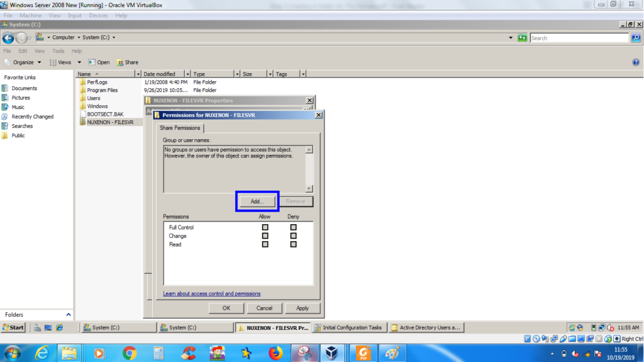
Task: Open Documents in Favorite Links
Action: tap(24, 88)
